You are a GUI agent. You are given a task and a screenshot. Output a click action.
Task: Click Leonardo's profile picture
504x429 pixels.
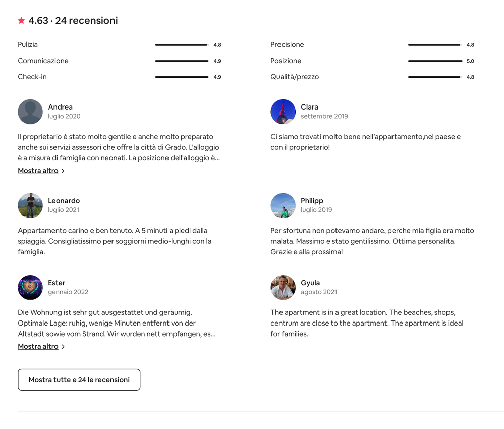click(30, 205)
